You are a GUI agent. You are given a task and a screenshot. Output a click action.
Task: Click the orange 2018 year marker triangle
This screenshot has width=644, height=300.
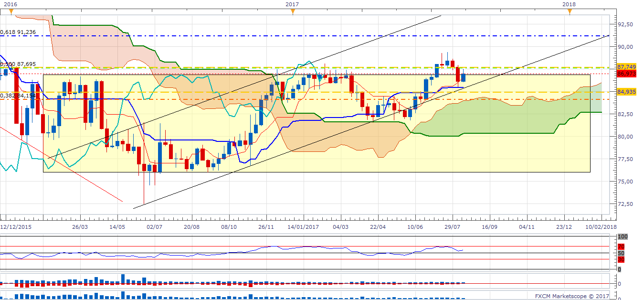(x=569, y=11)
